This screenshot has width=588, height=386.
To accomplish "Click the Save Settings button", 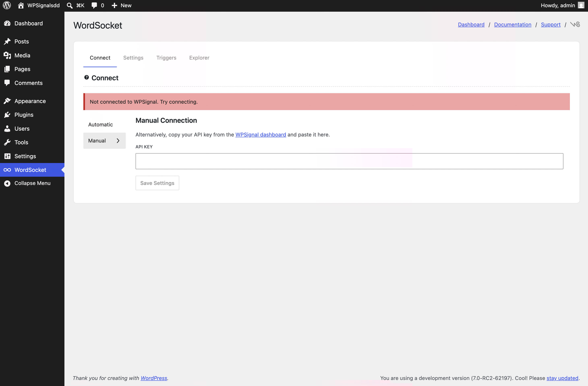I will click(x=157, y=183).
